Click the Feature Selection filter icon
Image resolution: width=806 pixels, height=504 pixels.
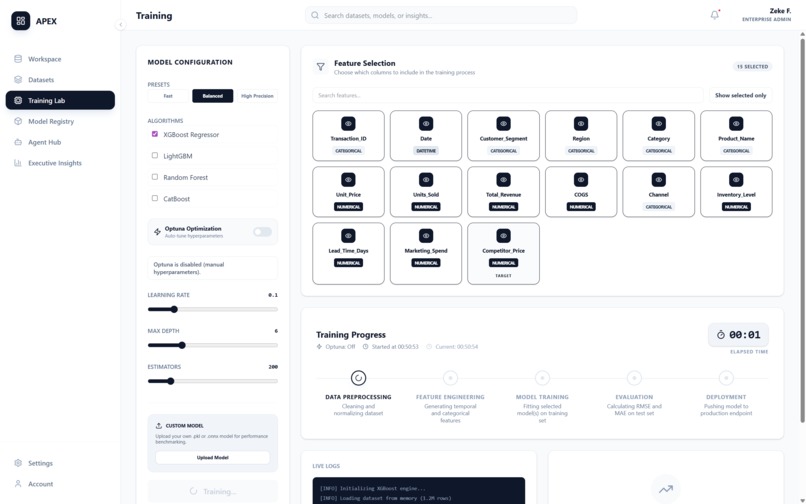pos(320,67)
